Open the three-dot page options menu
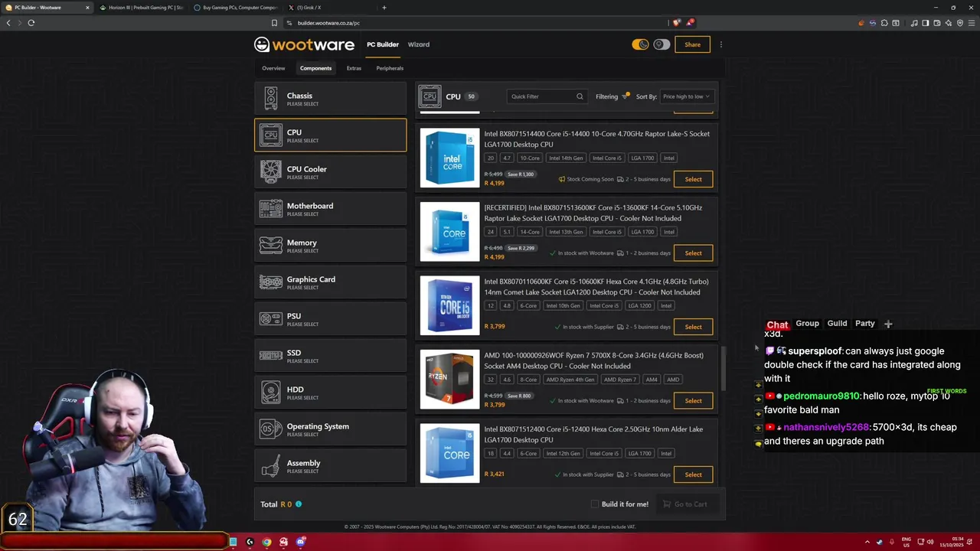The height and width of the screenshot is (551, 980). click(x=720, y=44)
